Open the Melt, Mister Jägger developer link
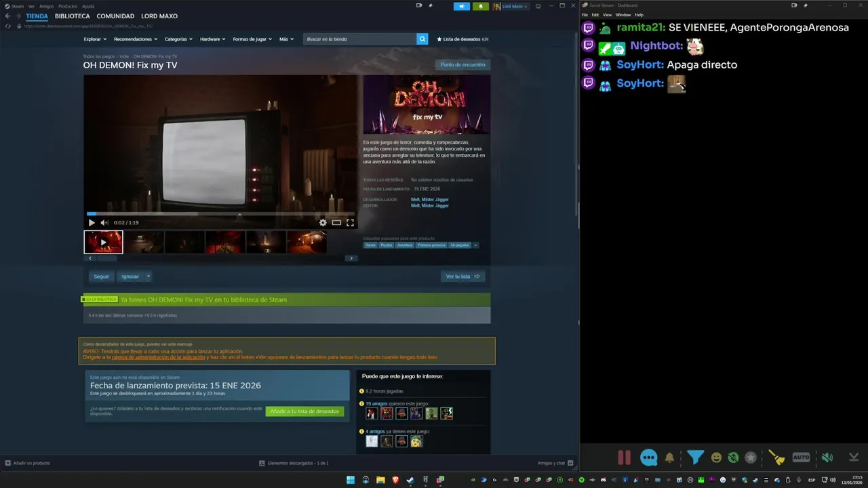Image resolution: width=868 pixels, height=488 pixels. coord(430,199)
